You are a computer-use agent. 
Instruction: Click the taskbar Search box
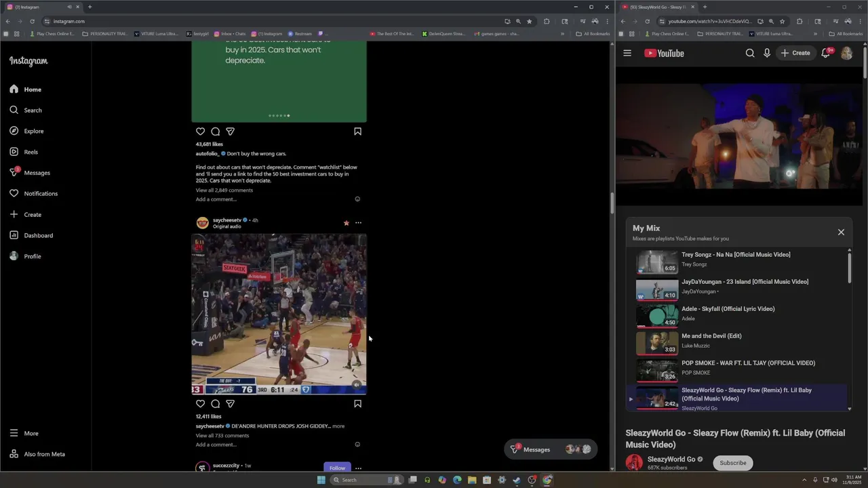(x=366, y=480)
